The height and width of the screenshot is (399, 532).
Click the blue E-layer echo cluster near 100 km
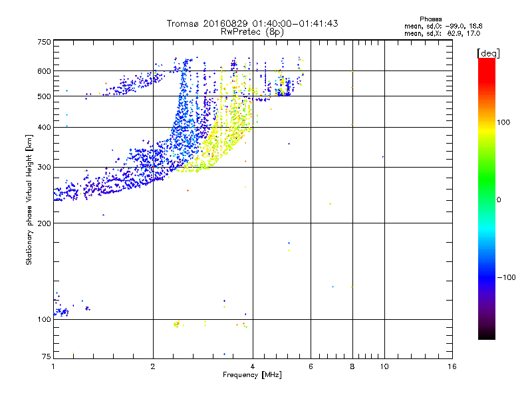pos(62,311)
